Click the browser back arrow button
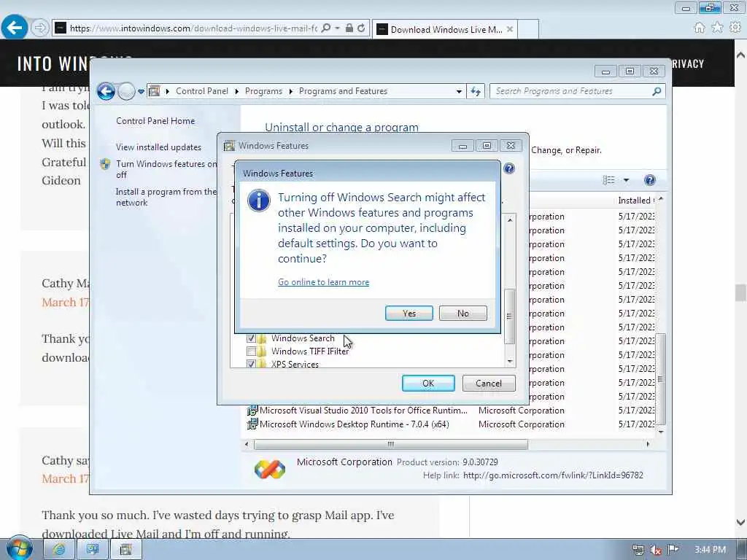Screen dimensions: 747x560 tap(15, 28)
